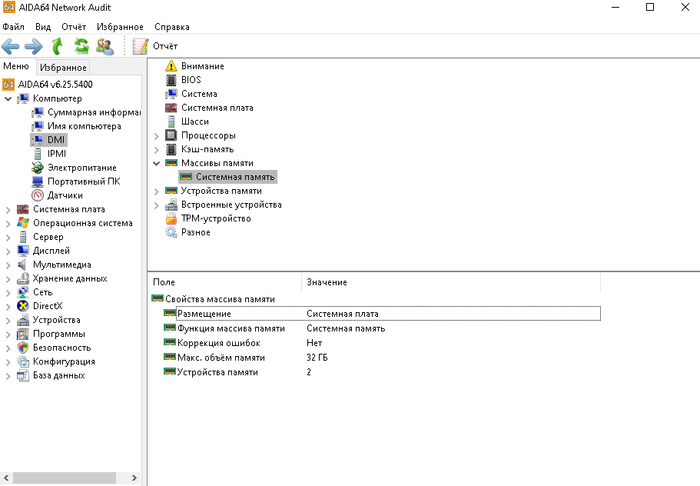Click sidebar scrollbar right arrow

[x=134, y=478]
